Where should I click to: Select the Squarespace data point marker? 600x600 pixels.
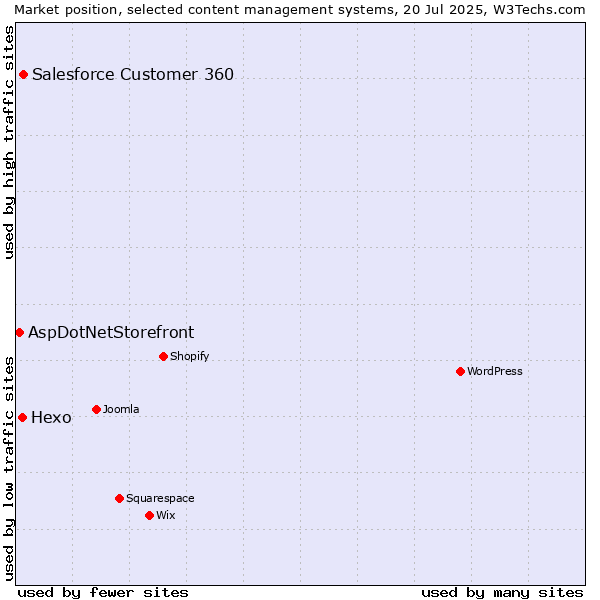coord(119,498)
